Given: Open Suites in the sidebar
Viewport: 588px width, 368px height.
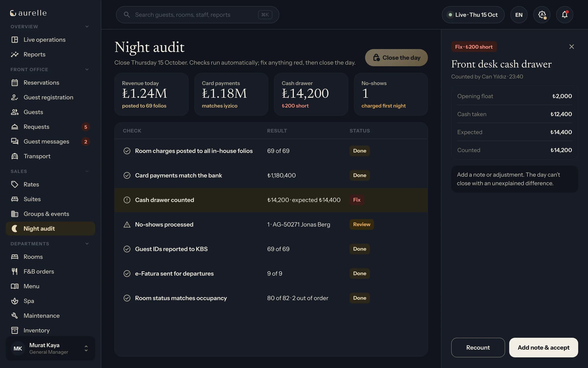Looking at the screenshot, I should coord(50,199).
